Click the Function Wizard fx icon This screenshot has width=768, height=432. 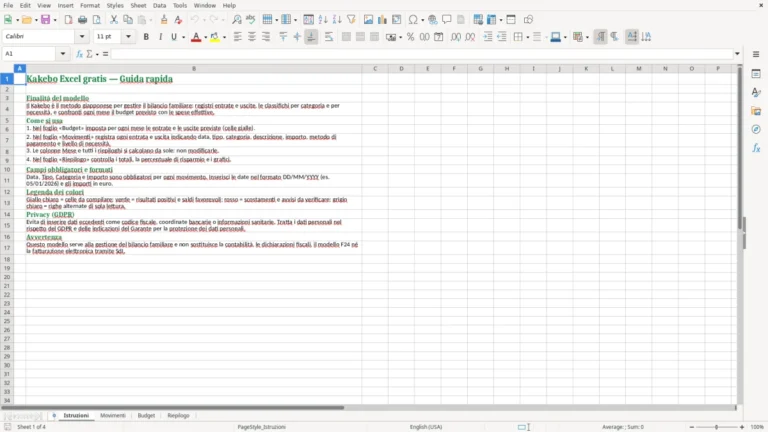point(79,54)
